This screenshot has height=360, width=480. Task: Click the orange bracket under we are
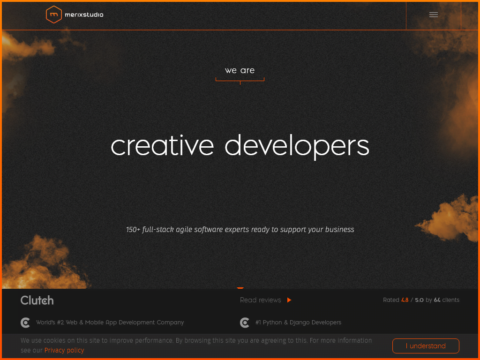pos(240,80)
